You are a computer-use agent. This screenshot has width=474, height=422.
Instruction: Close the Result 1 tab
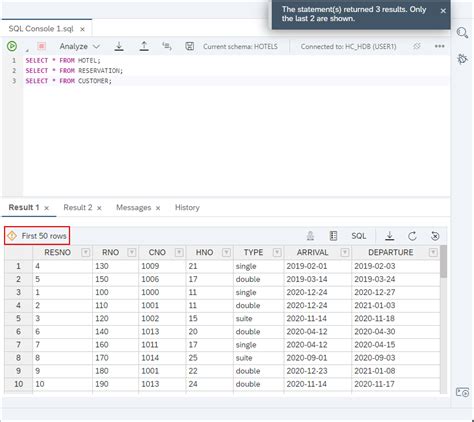click(x=47, y=208)
